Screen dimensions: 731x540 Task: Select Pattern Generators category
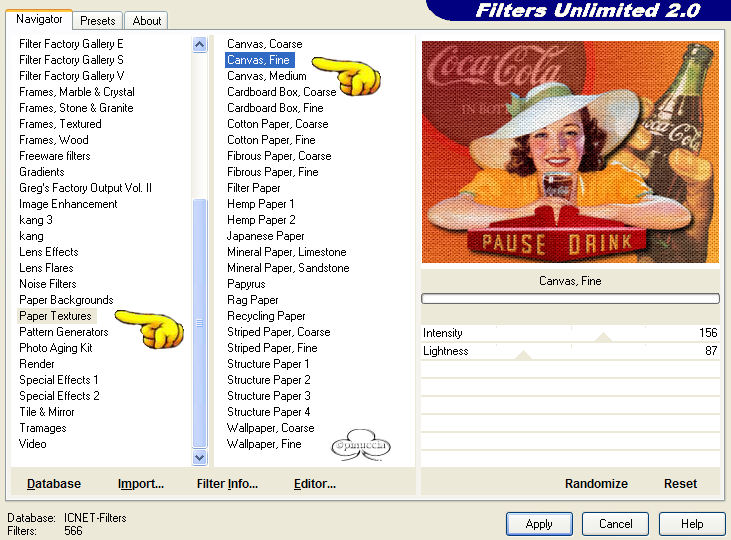(64, 332)
